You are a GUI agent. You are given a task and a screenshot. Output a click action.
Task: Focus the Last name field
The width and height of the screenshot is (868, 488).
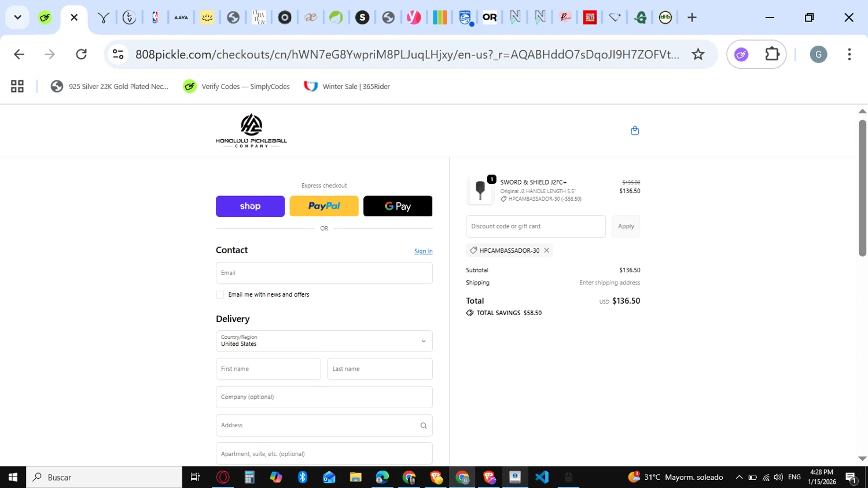380,369
